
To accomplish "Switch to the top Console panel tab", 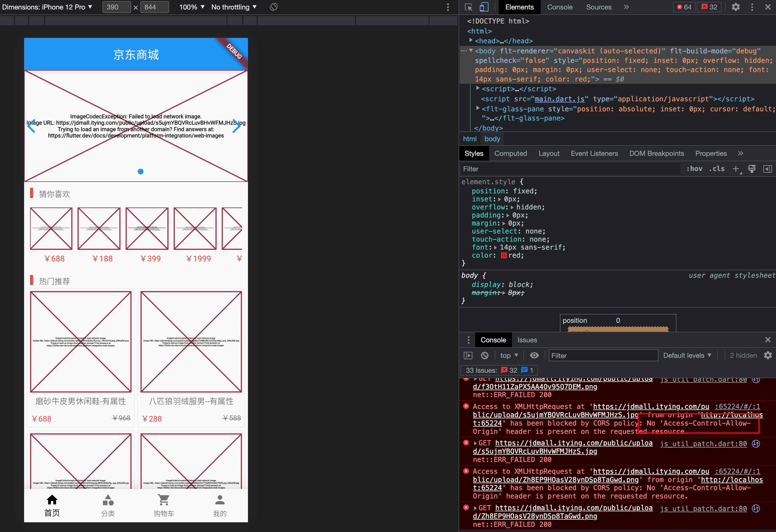I will pyautogui.click(x=560, y=7).
